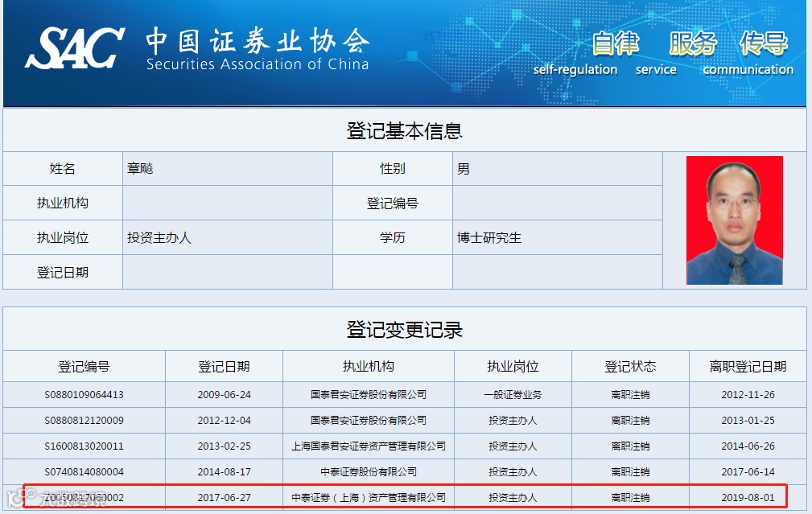
Task: Click the 登记日期 label in basic info
Action: click(63, 272)
